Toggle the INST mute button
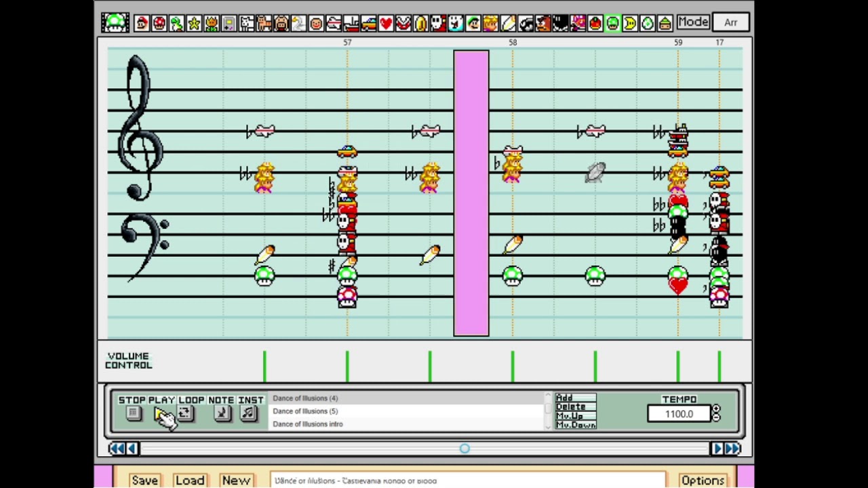Viewport: 868px width, 488px height. (249, 413)
